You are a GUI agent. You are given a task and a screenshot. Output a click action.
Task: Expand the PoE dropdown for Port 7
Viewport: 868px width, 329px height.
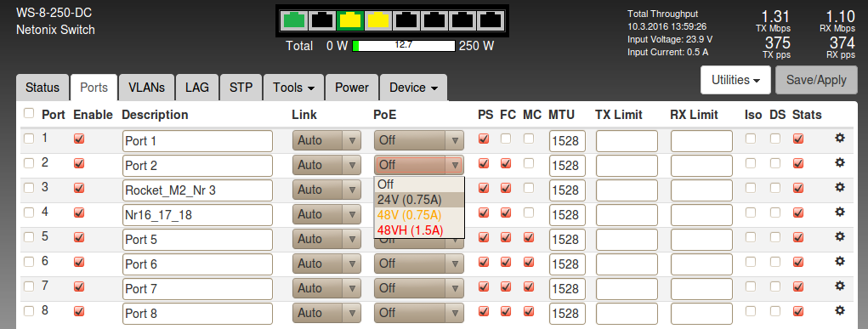[418, 288]
